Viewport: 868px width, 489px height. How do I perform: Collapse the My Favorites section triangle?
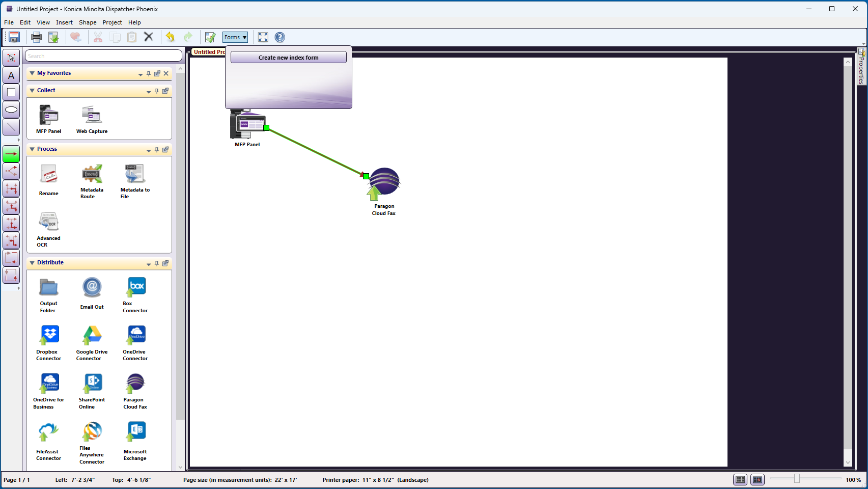32,73
